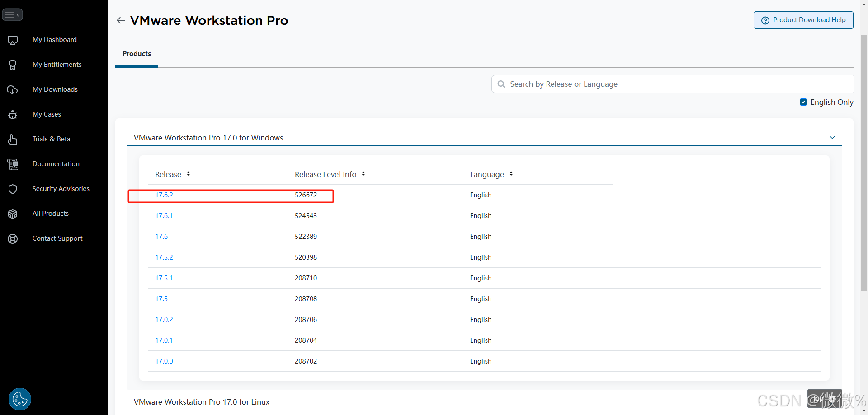Screen dimensions: 868x415
Task: Click English in the 17.6.2 row
Action: point(481,195)
